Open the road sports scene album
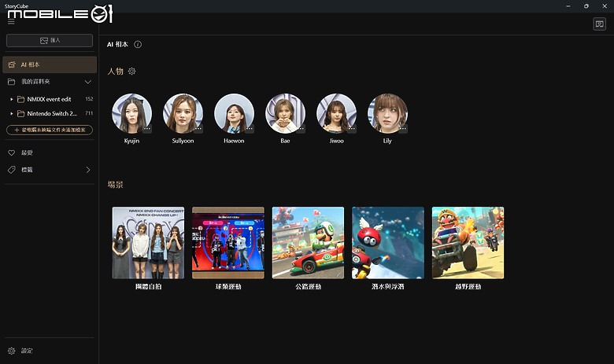614x364 pixels. pyautogui.click(x=308, y=243)
